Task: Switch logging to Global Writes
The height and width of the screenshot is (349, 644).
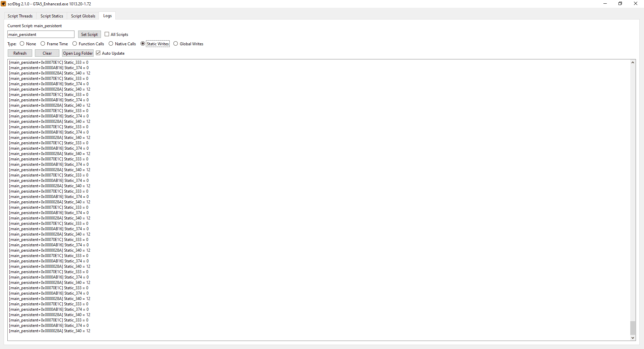Action: (176, 44)
